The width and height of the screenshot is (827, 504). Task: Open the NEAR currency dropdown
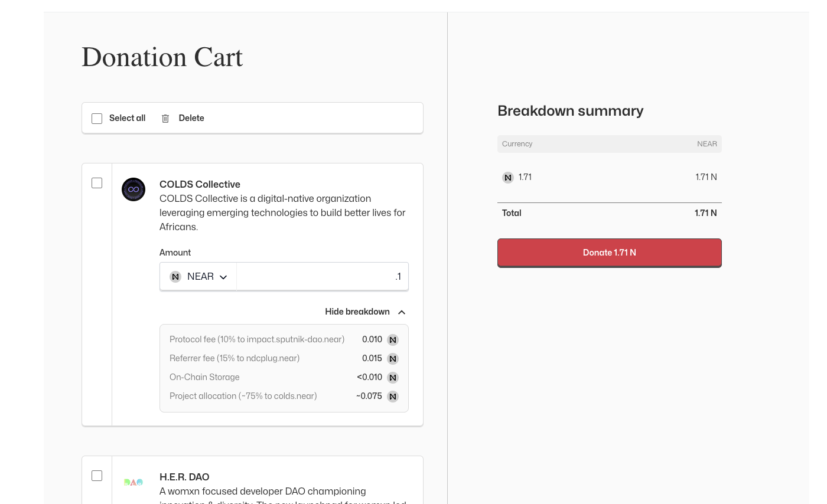tap(198, 277)
